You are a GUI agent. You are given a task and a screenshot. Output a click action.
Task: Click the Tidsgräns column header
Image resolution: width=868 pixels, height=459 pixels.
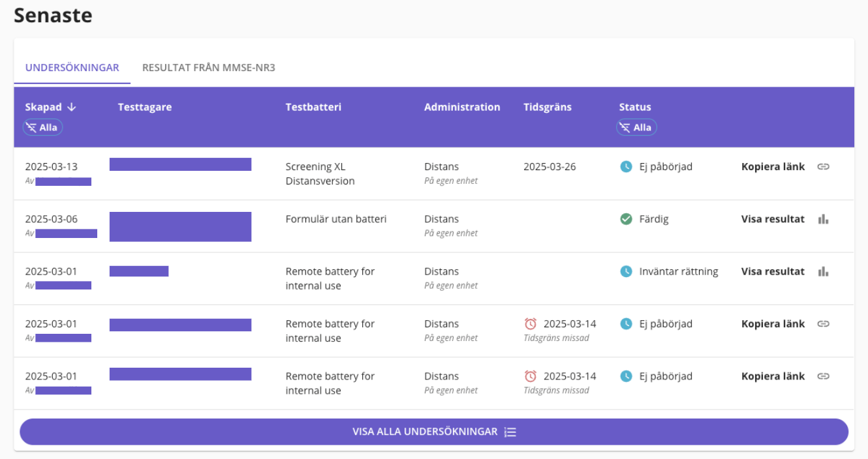pos(547,107)
